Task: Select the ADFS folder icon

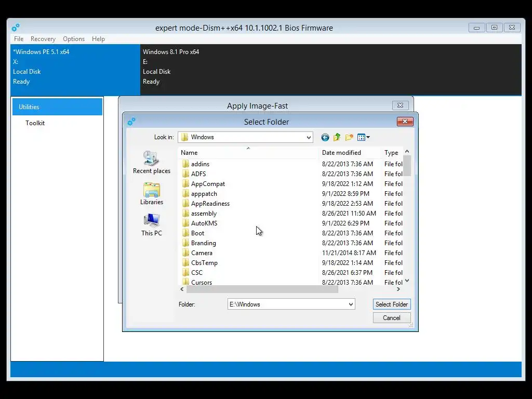Action: coord(185,174)
